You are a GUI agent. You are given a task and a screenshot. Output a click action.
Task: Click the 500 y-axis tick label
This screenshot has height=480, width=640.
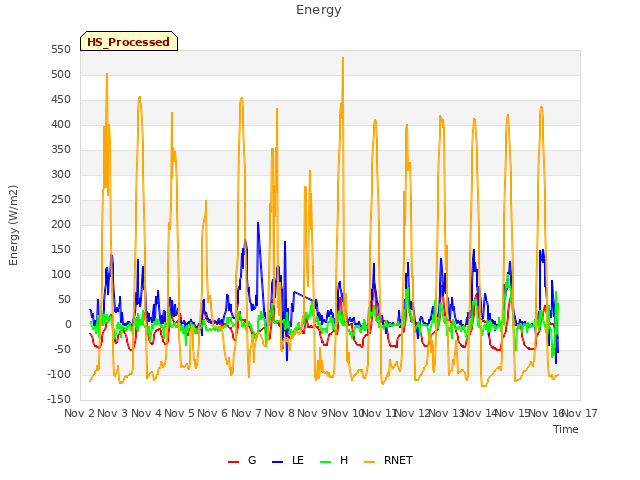point(61,75)
